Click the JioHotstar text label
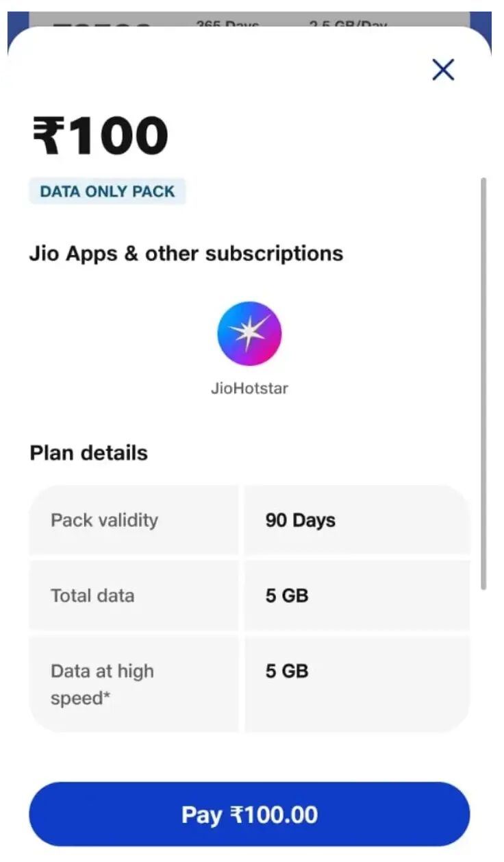This screenshot has height=862, width=504. 249,389
